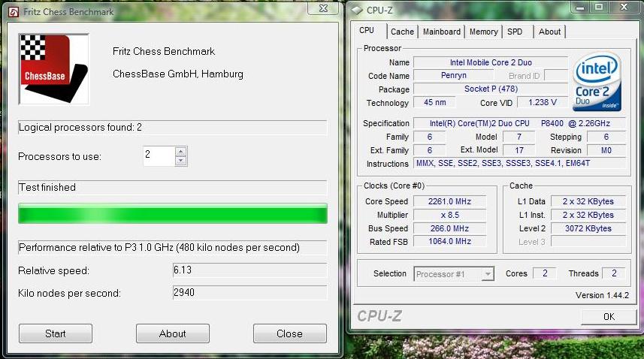Confirm with the OK button in CPU-Z
The width and height of the screenshot is (644, 359).
pos(609,317)
